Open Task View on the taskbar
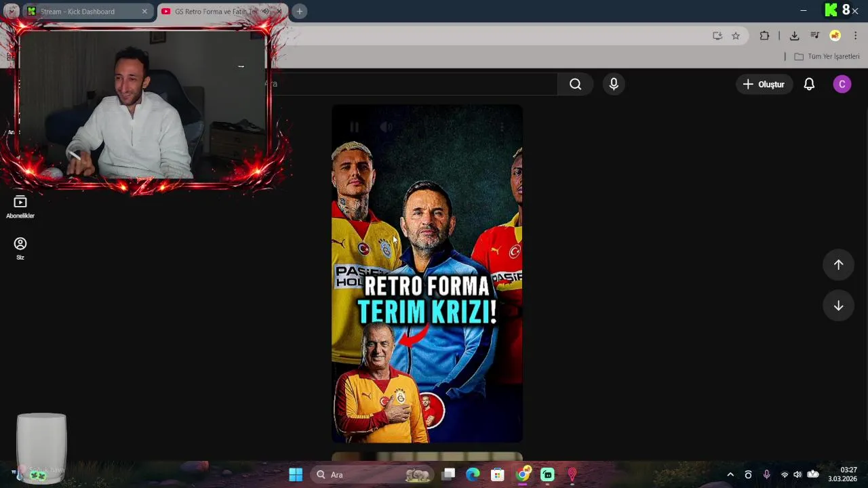The image size is (868, 488). 448,474
